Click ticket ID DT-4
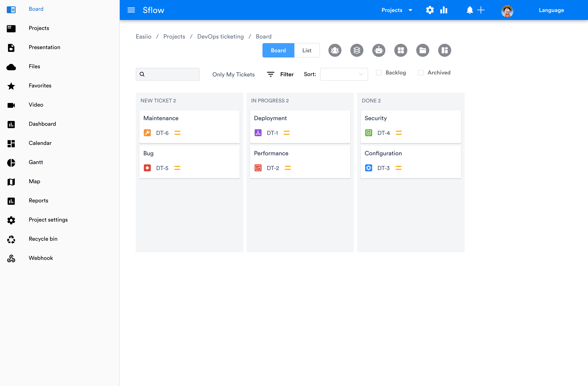Viewport: 588px width, 386px height. point(383,133)
